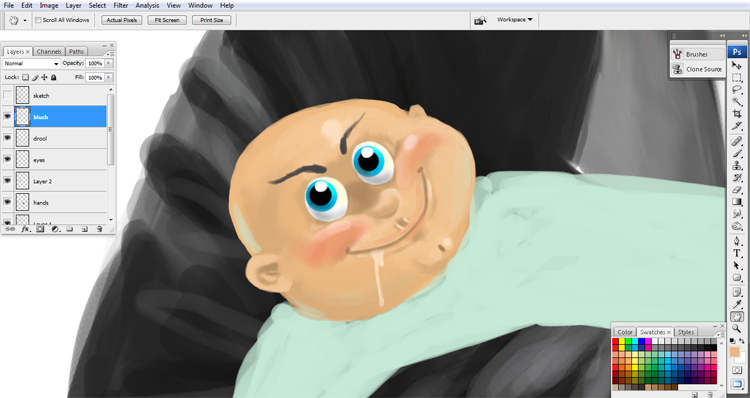Click the delete layer trash icon
The image size is (750, 398).
click(x=99, y=229)
